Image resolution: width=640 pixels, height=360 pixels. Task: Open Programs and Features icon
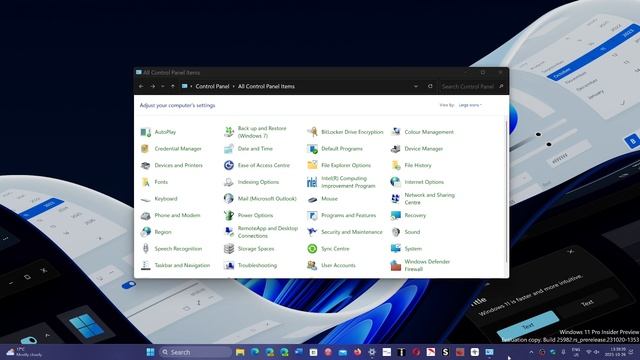(x=312, y=216)
